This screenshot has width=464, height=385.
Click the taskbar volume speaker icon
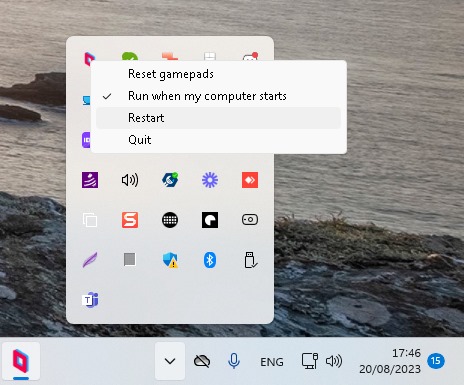(x=334, y=361)
